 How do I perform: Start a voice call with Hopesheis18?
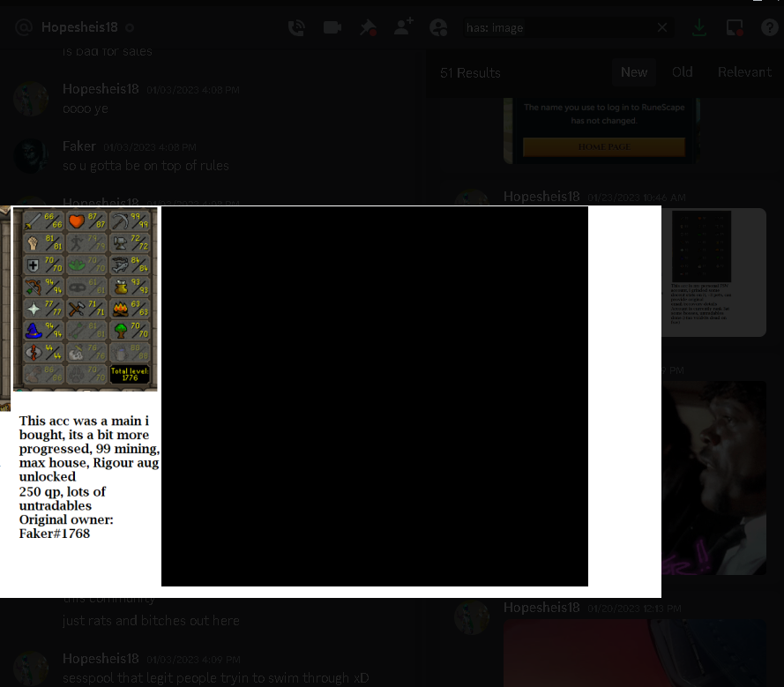[x=296, y=27]
